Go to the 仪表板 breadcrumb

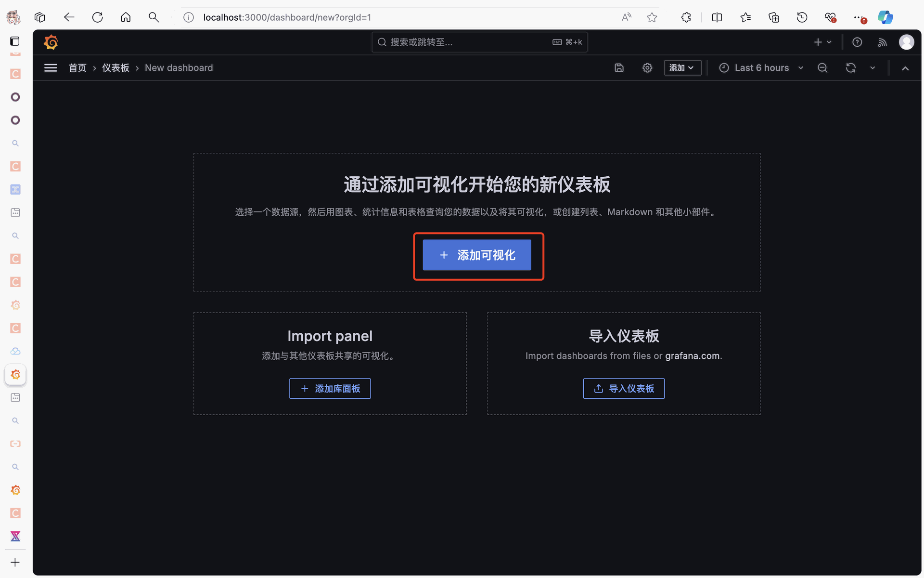click(115, 68)
